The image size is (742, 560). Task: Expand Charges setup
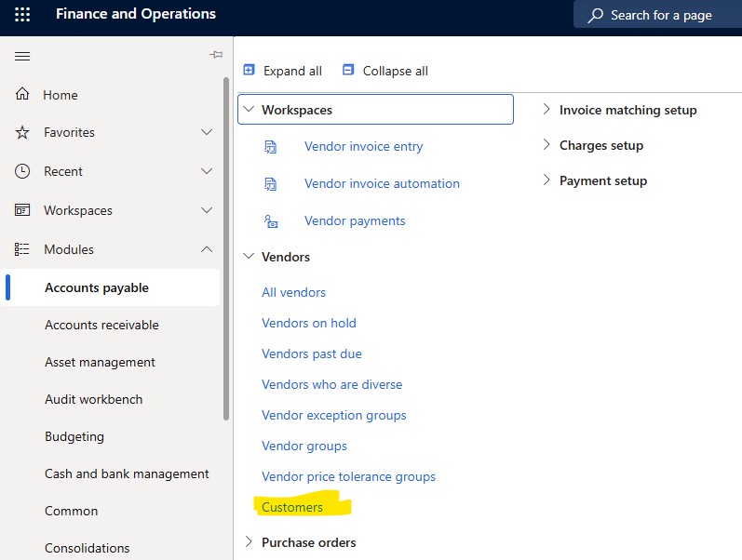tap(546, 144)
